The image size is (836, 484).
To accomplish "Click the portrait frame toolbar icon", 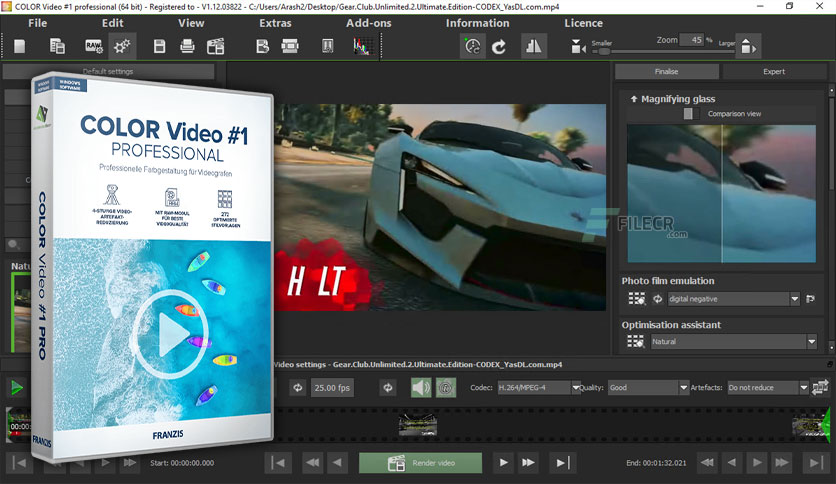I will (328, 46).
